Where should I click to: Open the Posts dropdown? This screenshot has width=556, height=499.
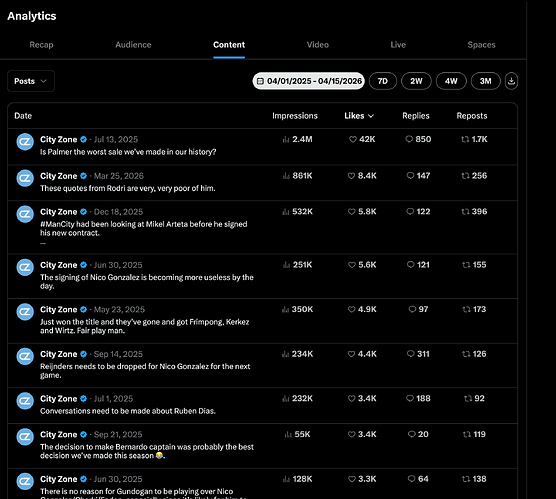(31, 81)
